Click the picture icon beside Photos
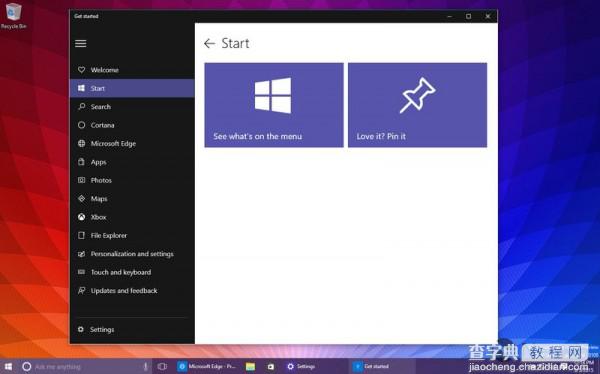Image resolution: width=600 pixels, height=374 pixels. point(81,180)
